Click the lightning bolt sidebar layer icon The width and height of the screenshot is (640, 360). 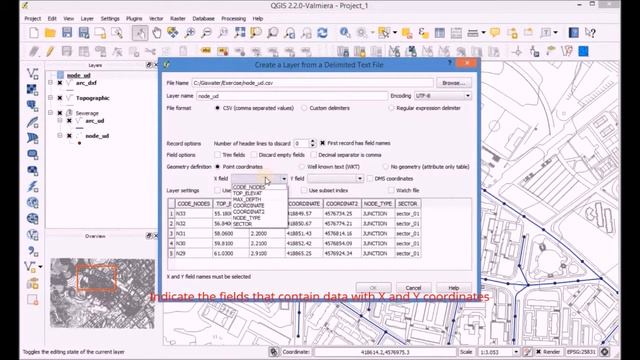(x=33, y=187)
